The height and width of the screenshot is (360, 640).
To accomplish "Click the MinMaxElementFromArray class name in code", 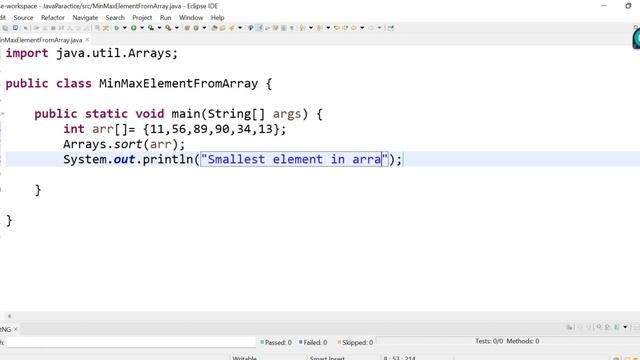I will 178,84.
